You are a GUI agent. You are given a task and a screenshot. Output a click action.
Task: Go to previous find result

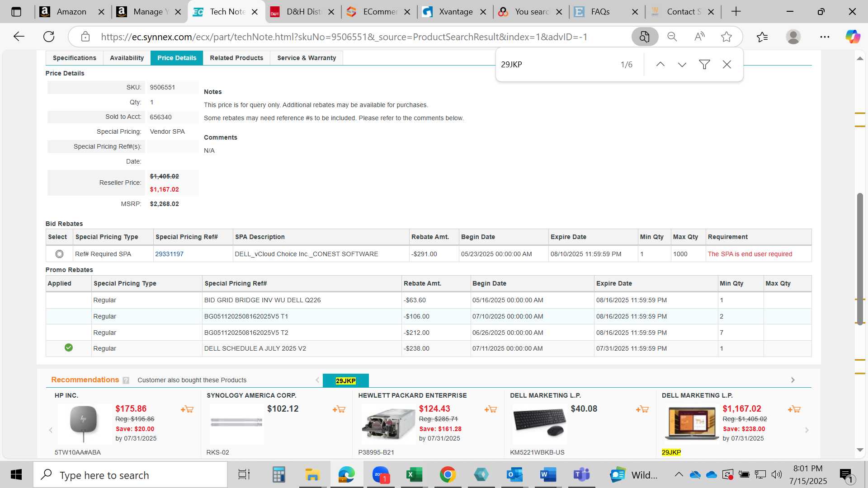click(x=660, y=65)
